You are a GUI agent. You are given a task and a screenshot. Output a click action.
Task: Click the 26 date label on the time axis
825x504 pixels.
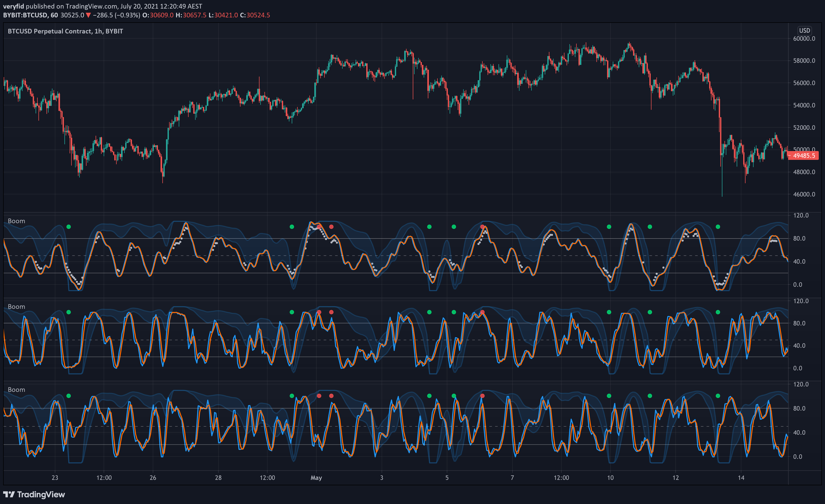(x=153, y=478)
